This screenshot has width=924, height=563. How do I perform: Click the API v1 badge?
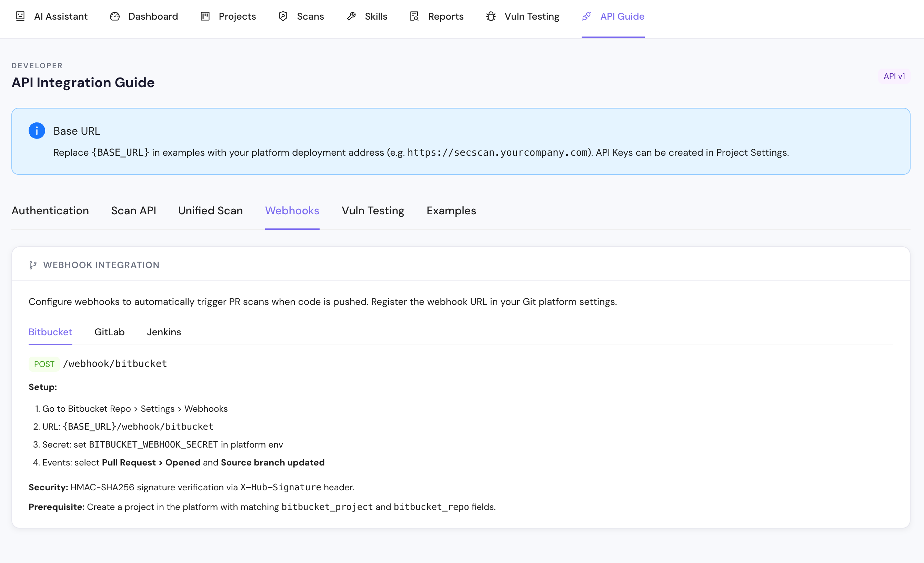pos(894,76)
